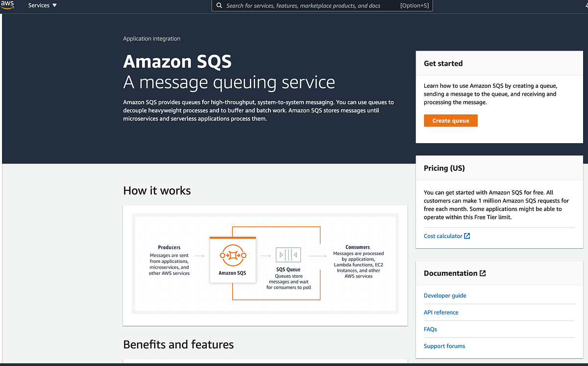Click the AWS logo in the navigation bar
The width and height of the screenshot is (588, 366).
pos(7,5)
